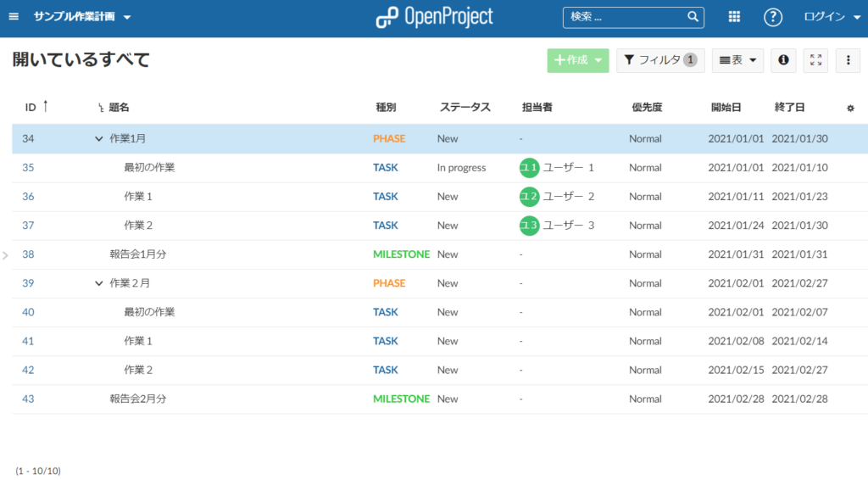Screen dimensions: 868x480
Task: Sort by the ID column header
Action: tap(31, 108)
